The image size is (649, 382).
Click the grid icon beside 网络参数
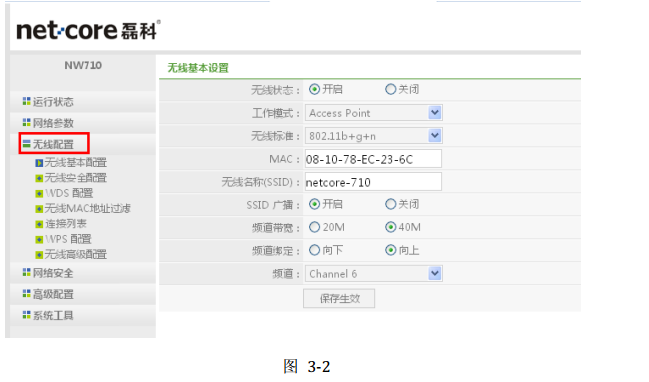tap(26, 122)
